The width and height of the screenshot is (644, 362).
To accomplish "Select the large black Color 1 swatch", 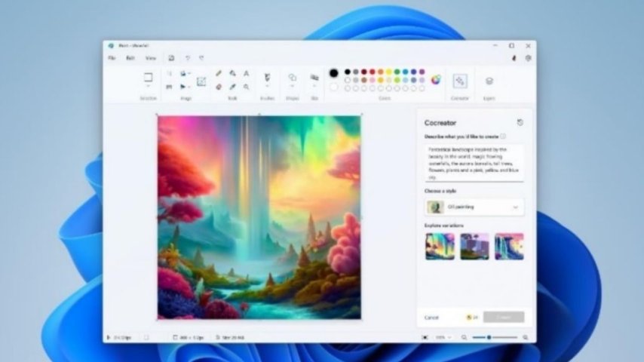I will [333, 73].
